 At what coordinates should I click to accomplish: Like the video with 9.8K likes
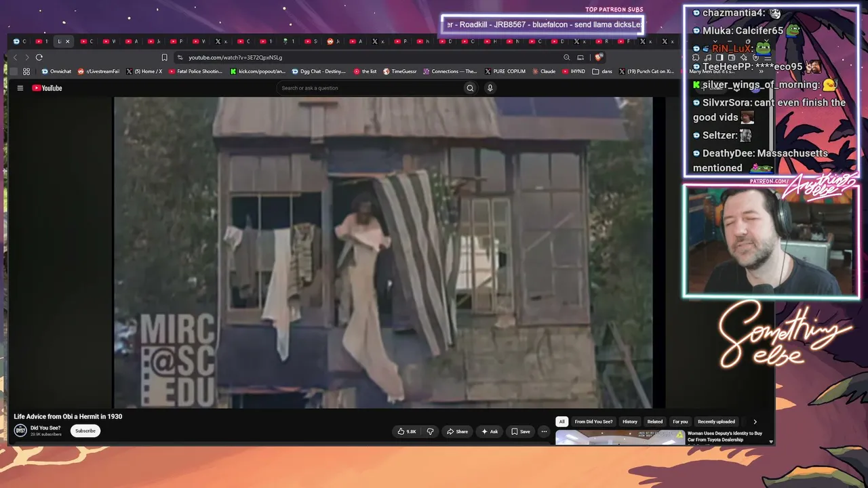[407, 432]
